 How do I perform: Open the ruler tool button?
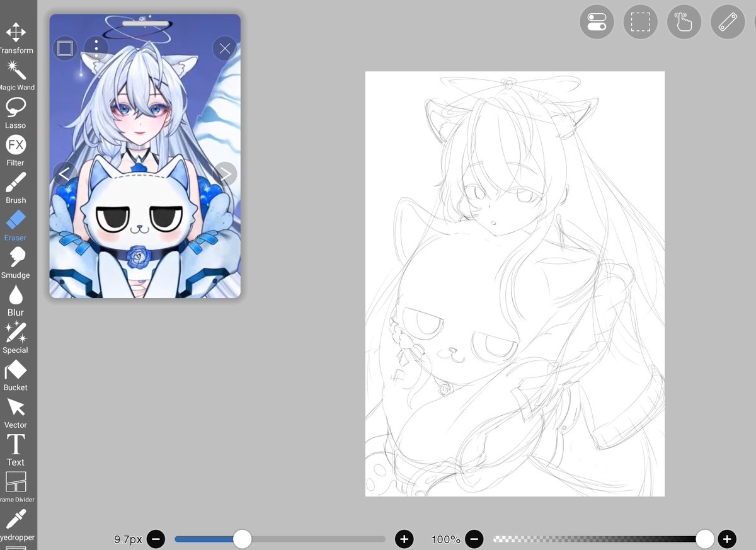click(x=728, y=22)
